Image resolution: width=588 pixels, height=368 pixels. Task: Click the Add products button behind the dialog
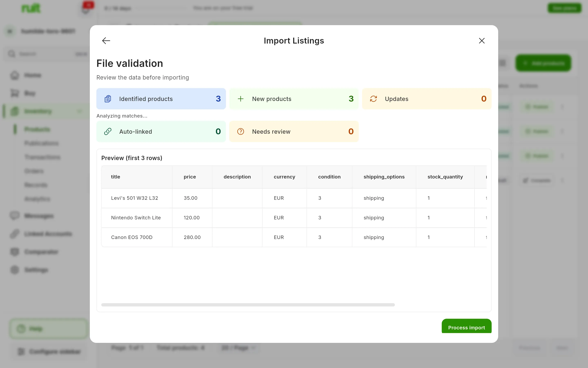point(543,63)
